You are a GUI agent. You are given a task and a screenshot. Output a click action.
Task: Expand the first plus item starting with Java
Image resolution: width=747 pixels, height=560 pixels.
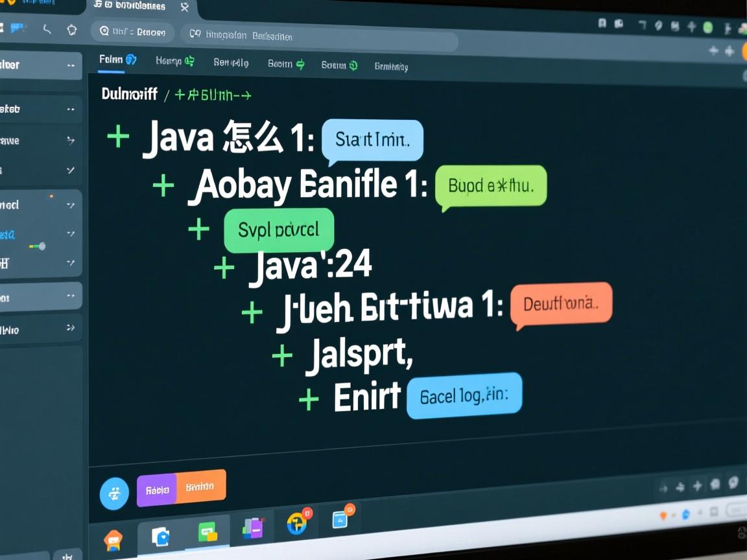click(119, 136)
